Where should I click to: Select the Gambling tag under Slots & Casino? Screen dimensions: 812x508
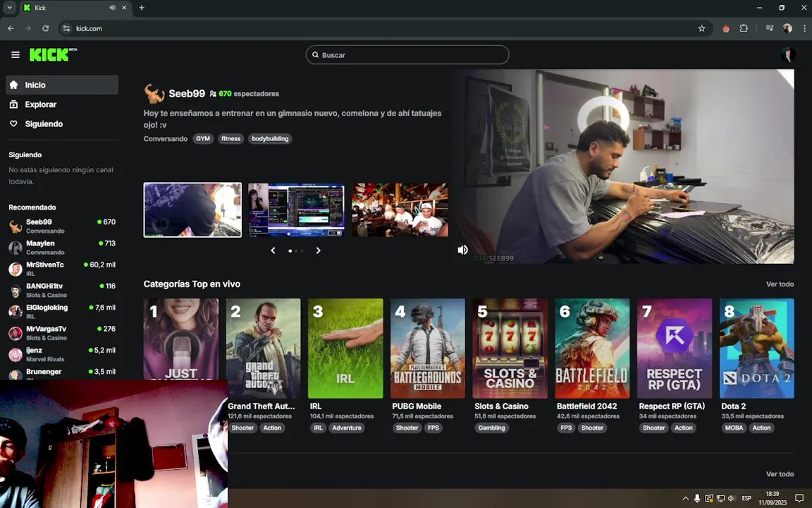point(491,428)
